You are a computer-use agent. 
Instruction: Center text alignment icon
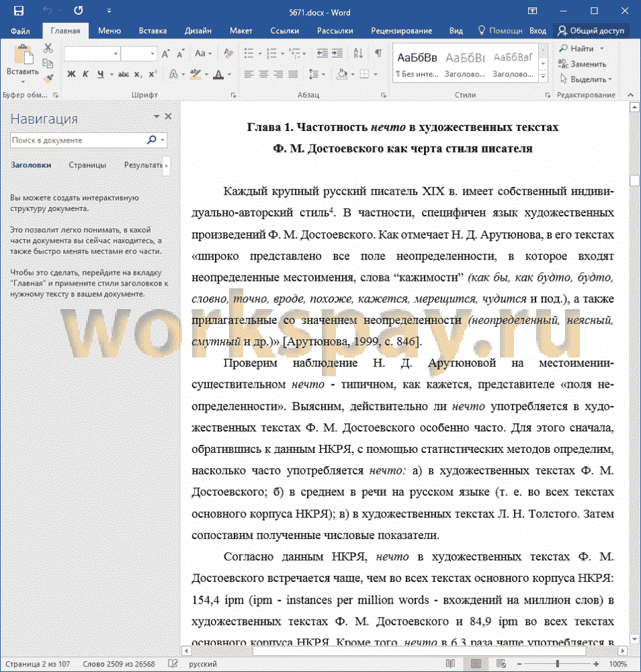tap(263, 74)
